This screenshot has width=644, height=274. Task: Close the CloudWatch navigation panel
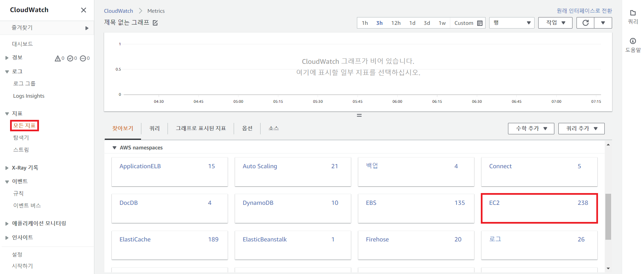click(84, 10)
